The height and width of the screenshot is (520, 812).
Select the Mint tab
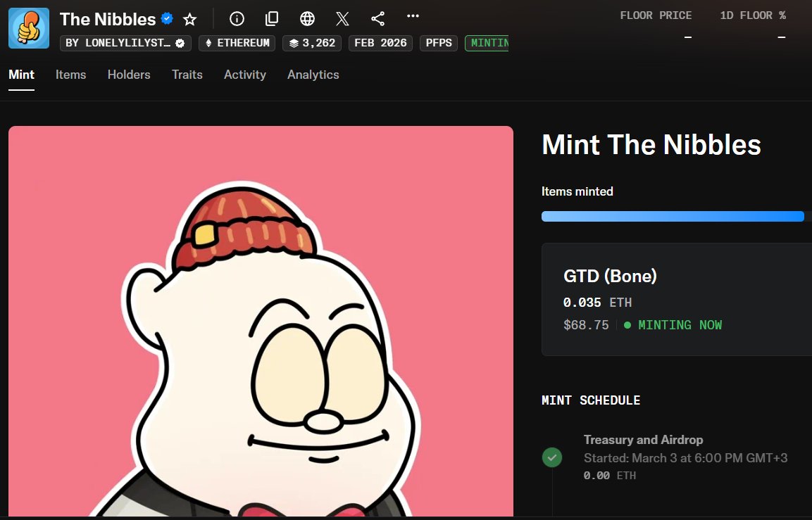click(21, 75)
